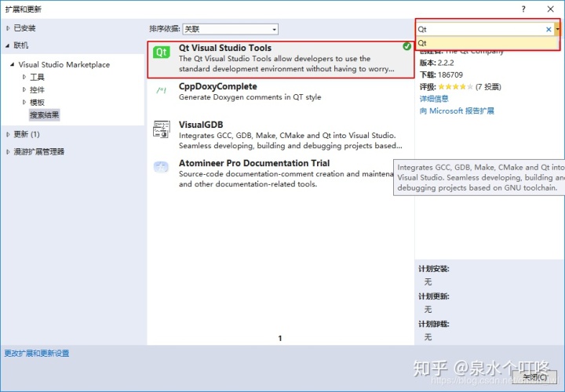Click the Qt search input field
Screen dimensions: 565x392
point(480,30)
